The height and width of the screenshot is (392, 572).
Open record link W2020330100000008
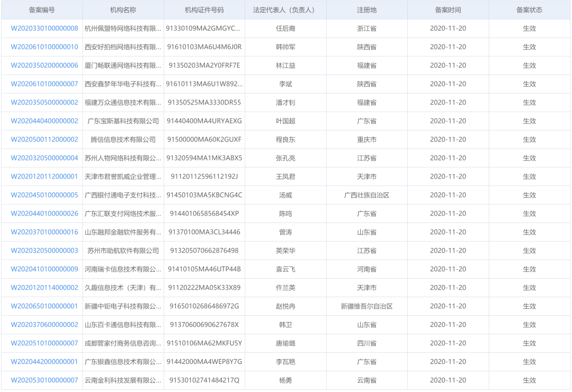(44, 29)
